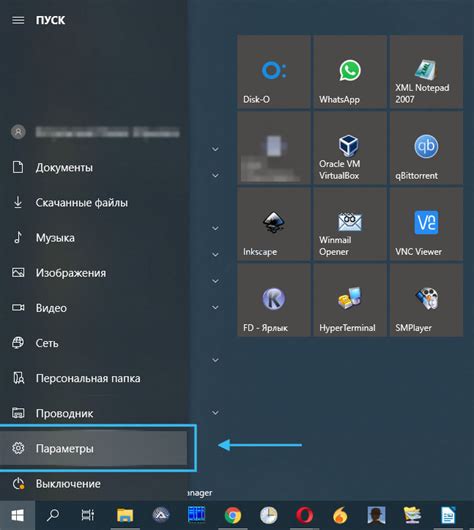Open the SMPlayer tile

coord(426,300)
